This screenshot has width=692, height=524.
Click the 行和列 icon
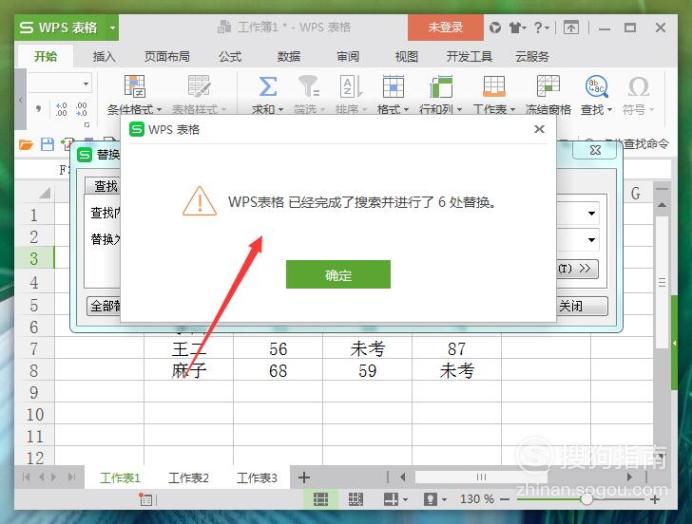441,86
